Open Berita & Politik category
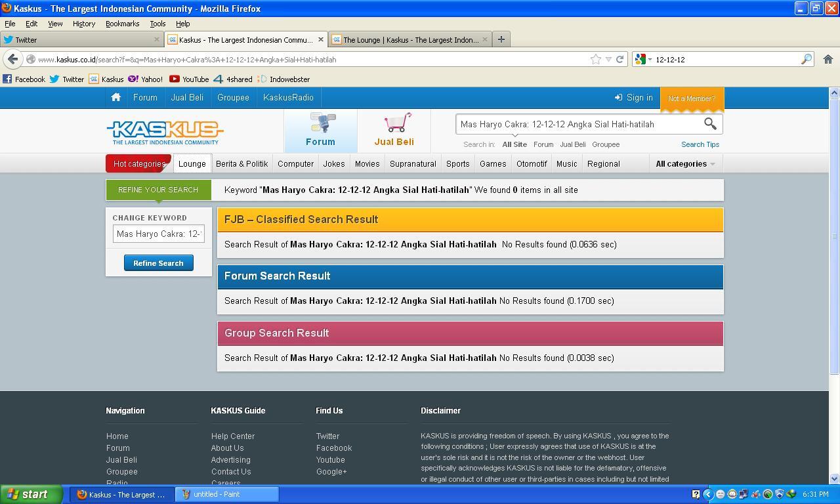 click(241, 163)
